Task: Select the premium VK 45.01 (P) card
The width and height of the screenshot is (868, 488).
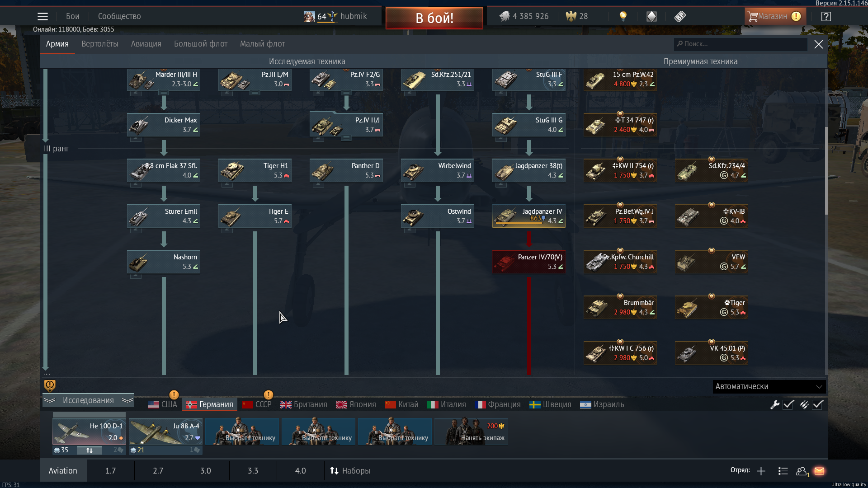Action: point(712,353)
